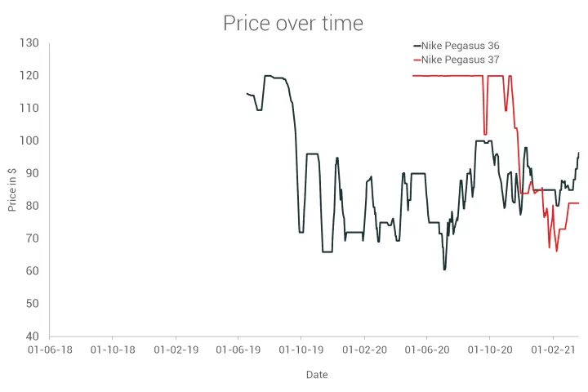
Task: Click the 100 y-axis tick label
Action: point(30,140)
